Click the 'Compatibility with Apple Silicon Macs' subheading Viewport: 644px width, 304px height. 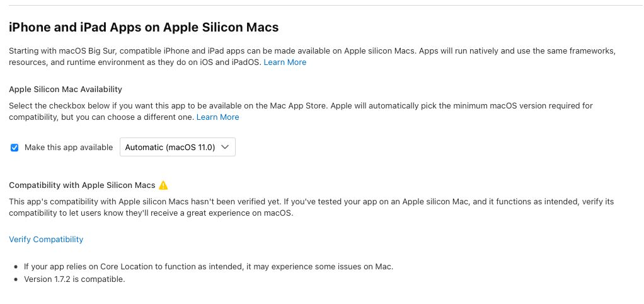pos(82,185)
